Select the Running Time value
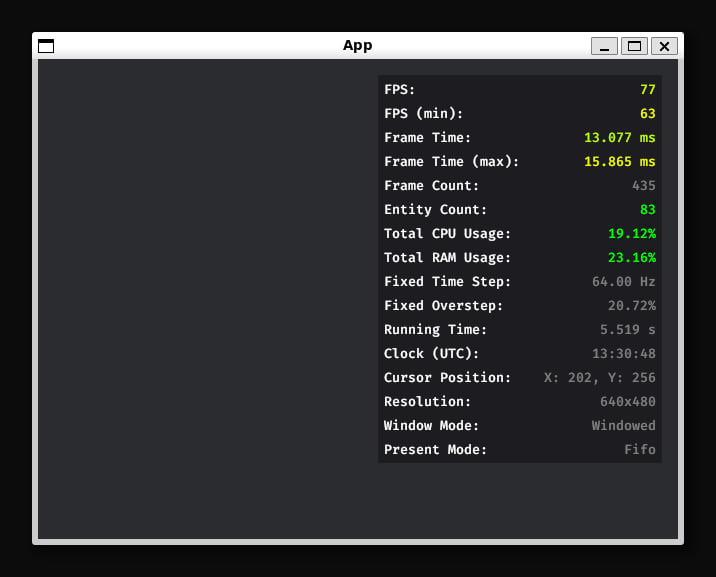 click(627, 330)
